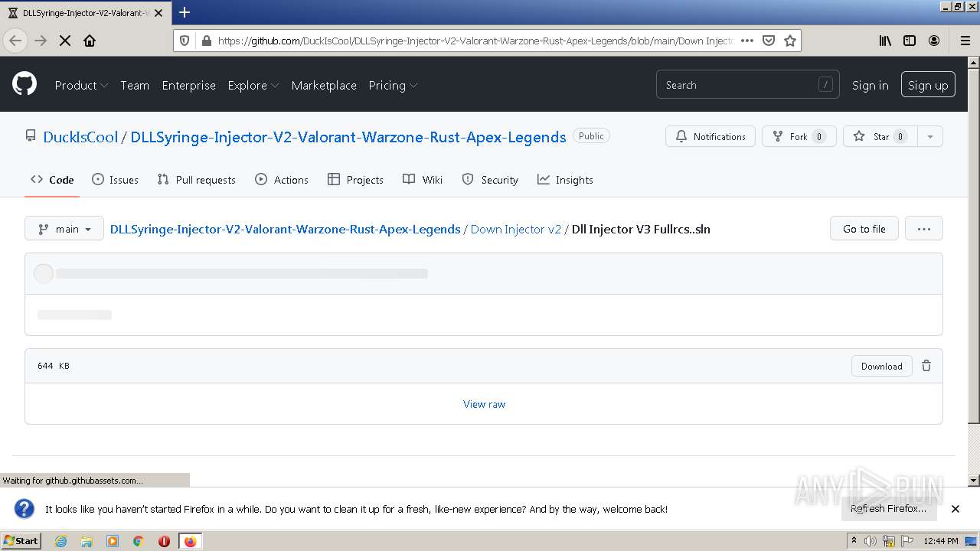Click the GitHub octocat logo

click(24, 83)
